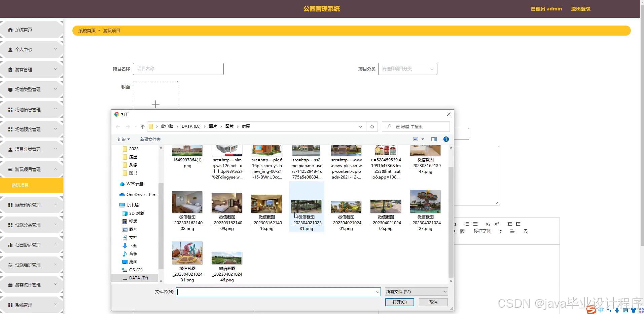Open the address bar path history dropdown
The image size is (644, 314).
click(360, 127)
